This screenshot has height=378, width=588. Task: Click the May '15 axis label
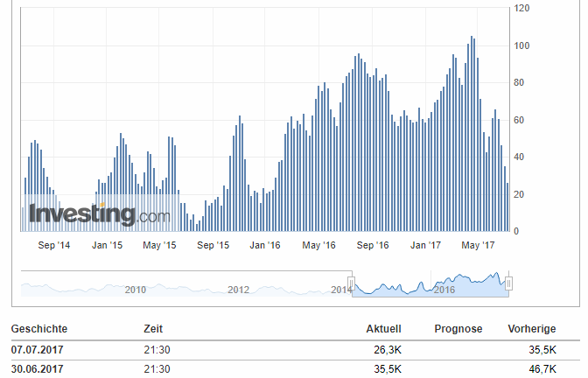coord(159,245)
